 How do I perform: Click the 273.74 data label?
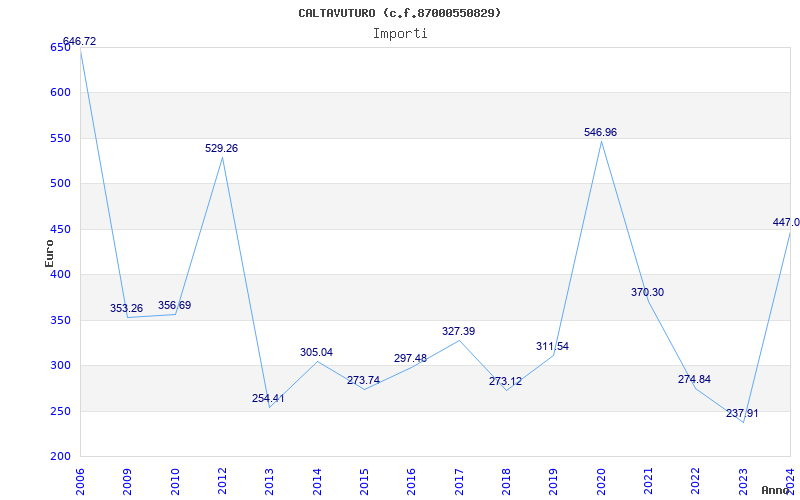coord(363,380)
